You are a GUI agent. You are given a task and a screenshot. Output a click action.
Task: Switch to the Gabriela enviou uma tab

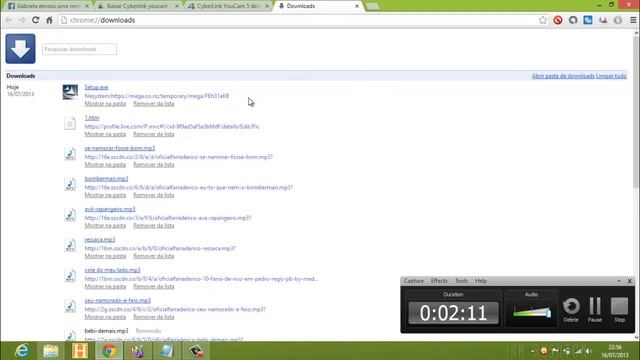(48, 6)
